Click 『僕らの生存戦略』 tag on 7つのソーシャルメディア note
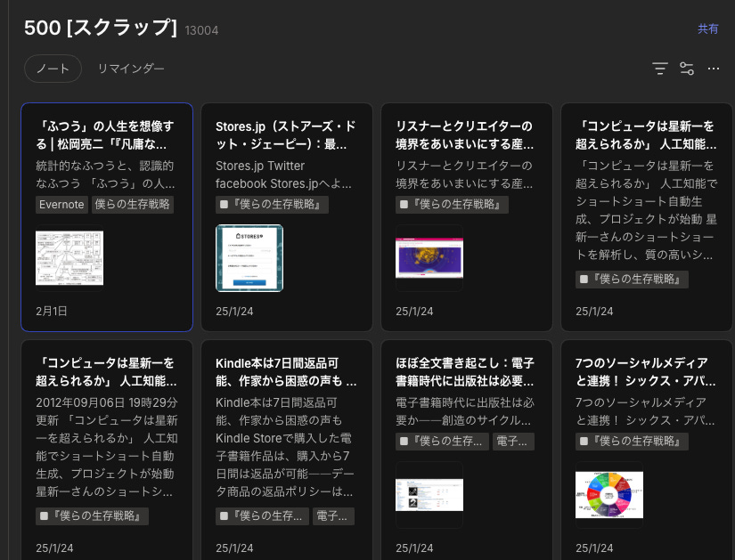 click(632, 441)
